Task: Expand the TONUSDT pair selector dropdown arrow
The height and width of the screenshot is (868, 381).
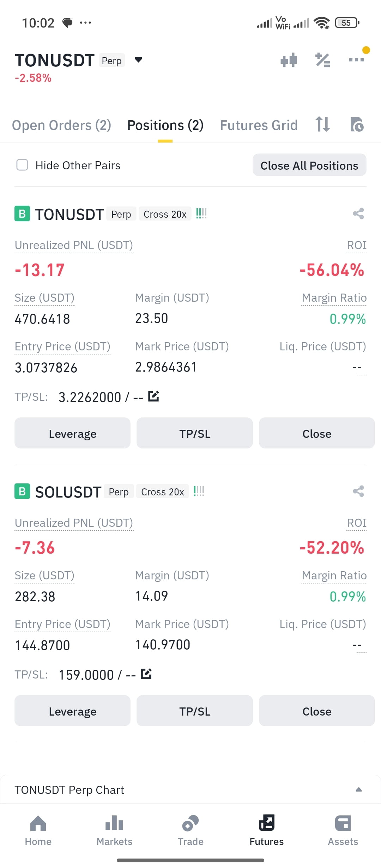Action: (139, 60)
